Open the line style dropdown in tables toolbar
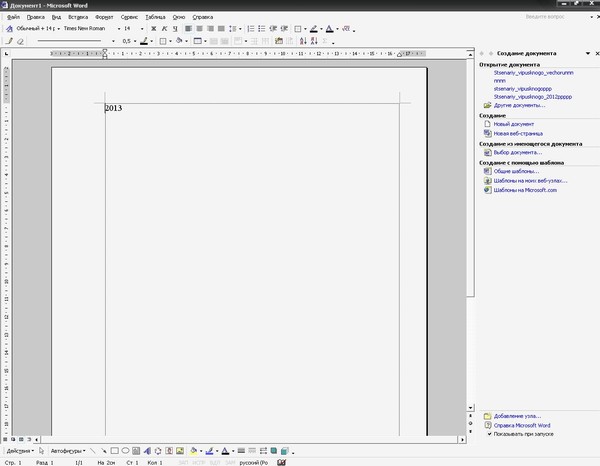Viewport: 600px width, 466px height. [x=113, y=41]
